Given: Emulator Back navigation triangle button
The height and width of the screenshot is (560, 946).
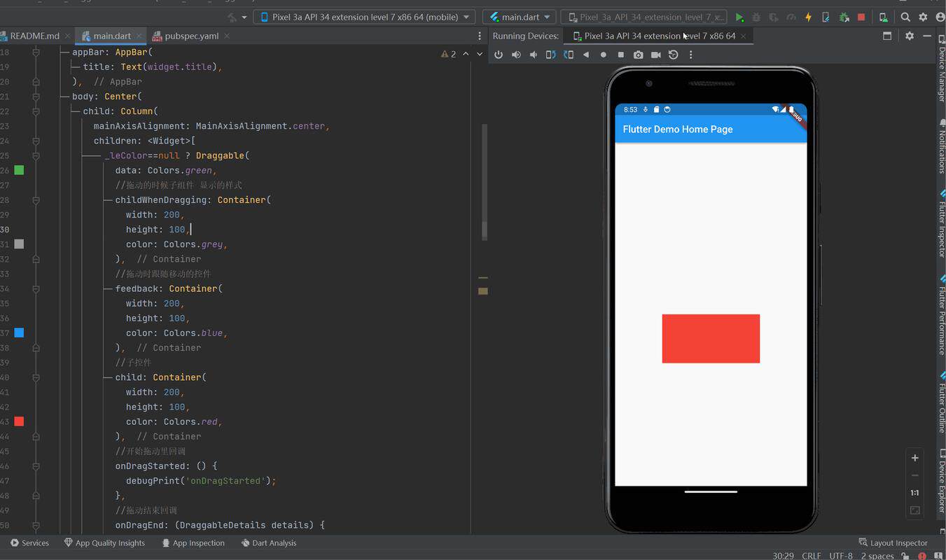Looking at the screenshot, I should click(x=586, y=55).
